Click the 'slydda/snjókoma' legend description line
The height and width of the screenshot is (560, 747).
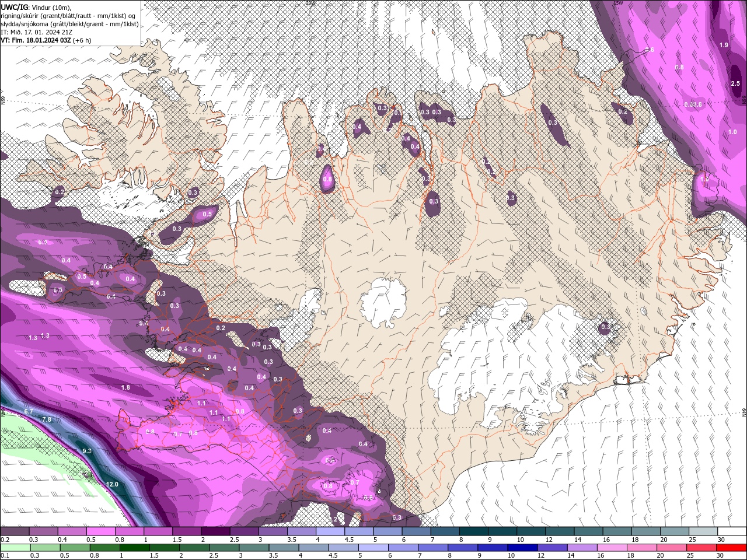tap(69, 24)
